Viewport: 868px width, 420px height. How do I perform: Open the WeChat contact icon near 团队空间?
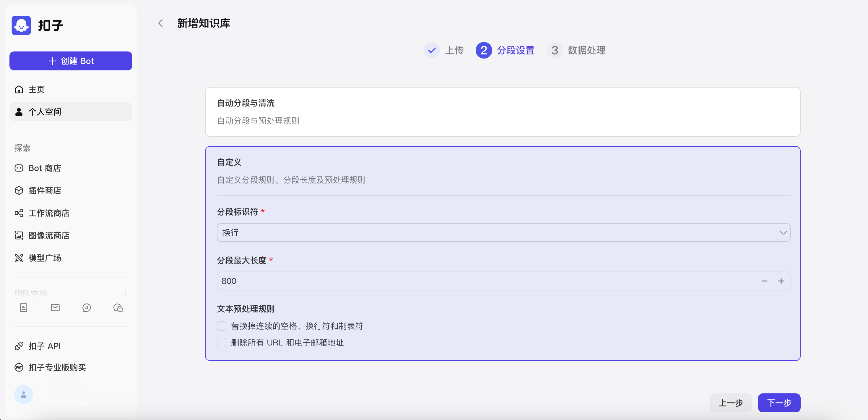(x=118, y=308)
